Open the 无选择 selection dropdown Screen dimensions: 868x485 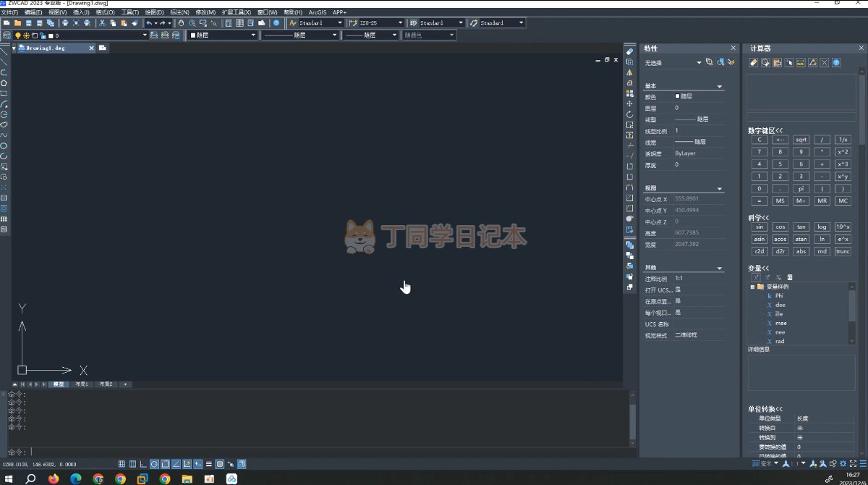(699, 63)
